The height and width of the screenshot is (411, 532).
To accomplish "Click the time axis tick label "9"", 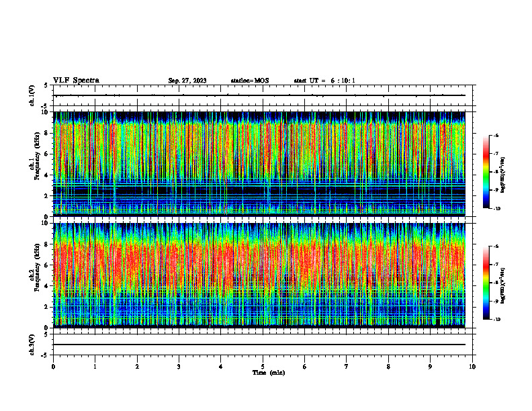I will (x=430, y=367).
